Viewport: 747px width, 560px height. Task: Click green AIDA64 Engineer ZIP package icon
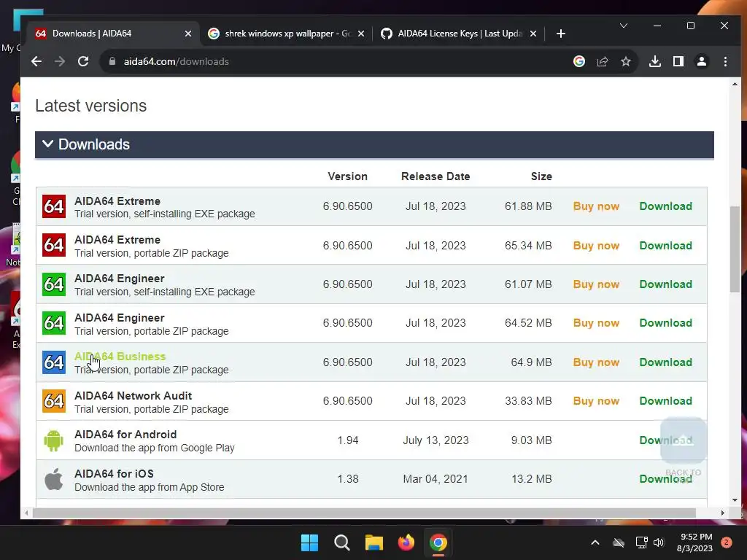(x=54, y=323)
